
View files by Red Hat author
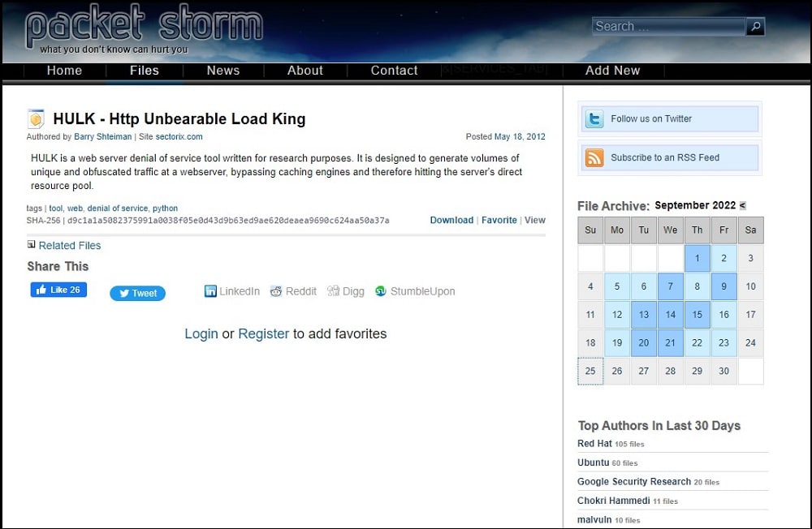coord(594,443)
